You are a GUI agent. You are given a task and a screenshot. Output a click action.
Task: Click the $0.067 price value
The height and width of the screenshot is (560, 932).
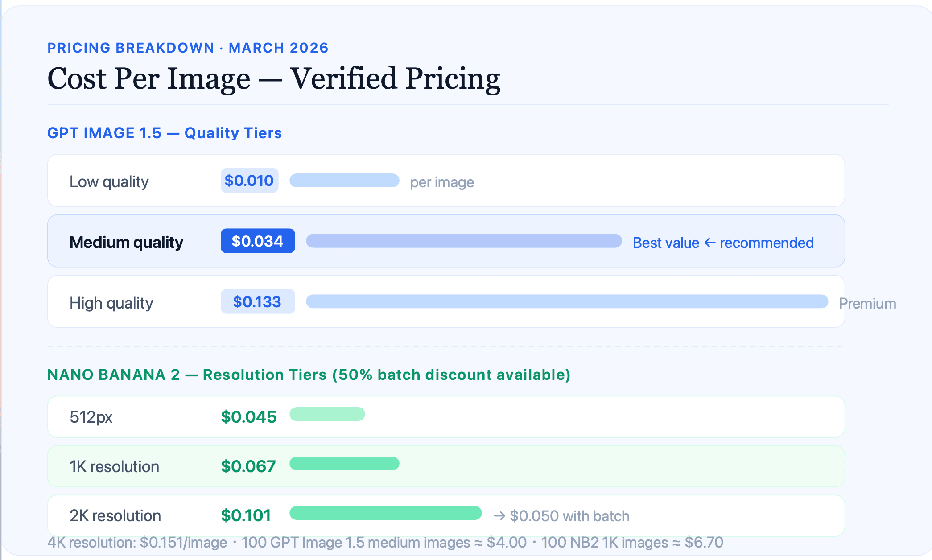point(248,466)
